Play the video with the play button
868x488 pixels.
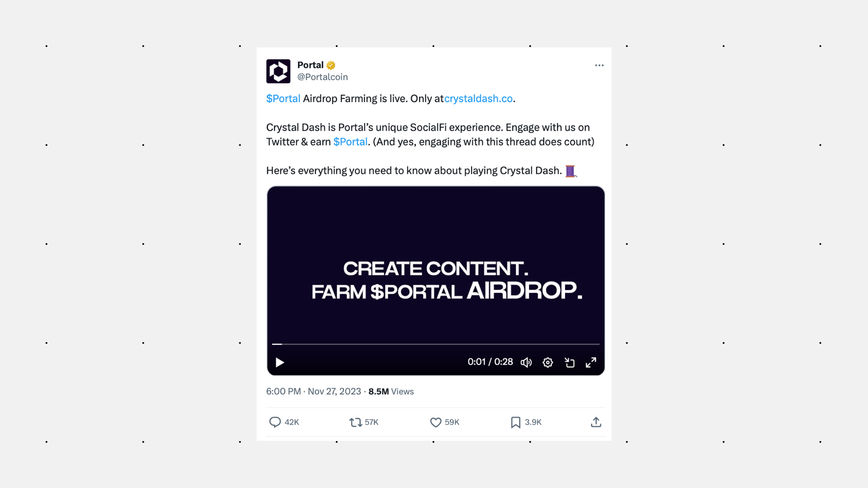(x=280, y=362)
